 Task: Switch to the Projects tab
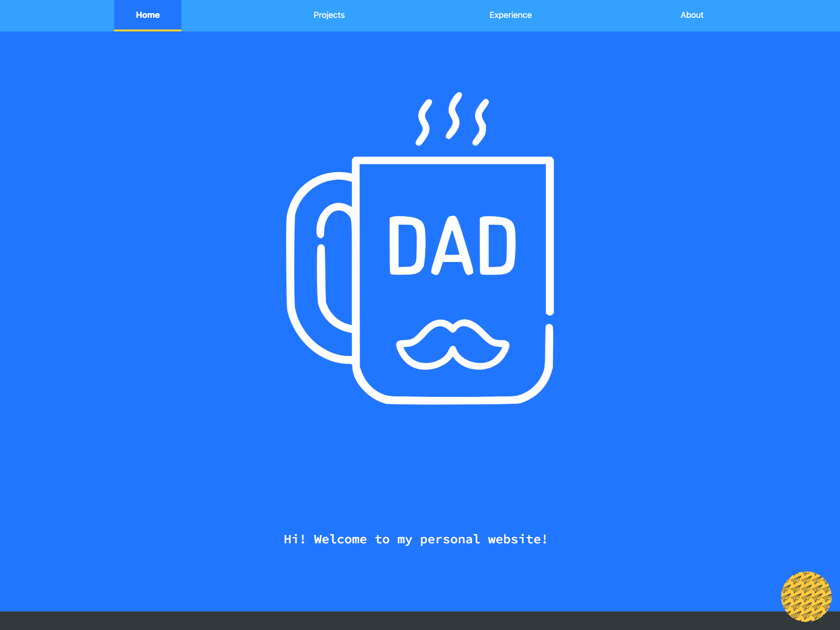[329, 15]
